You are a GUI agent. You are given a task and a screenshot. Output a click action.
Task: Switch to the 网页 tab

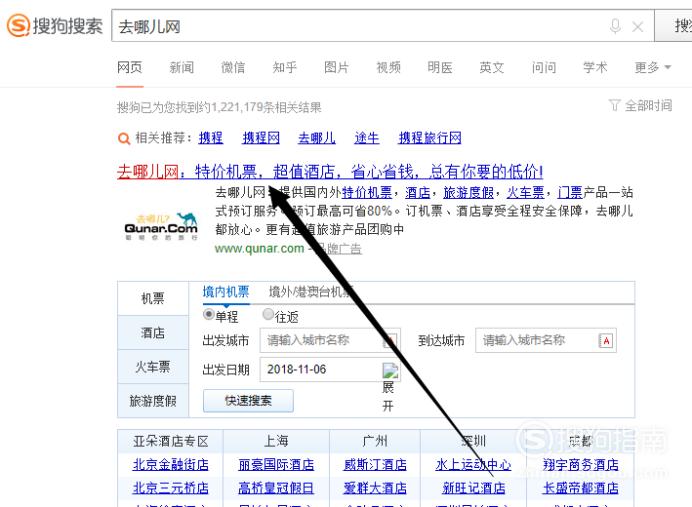[x=130, y=68]
